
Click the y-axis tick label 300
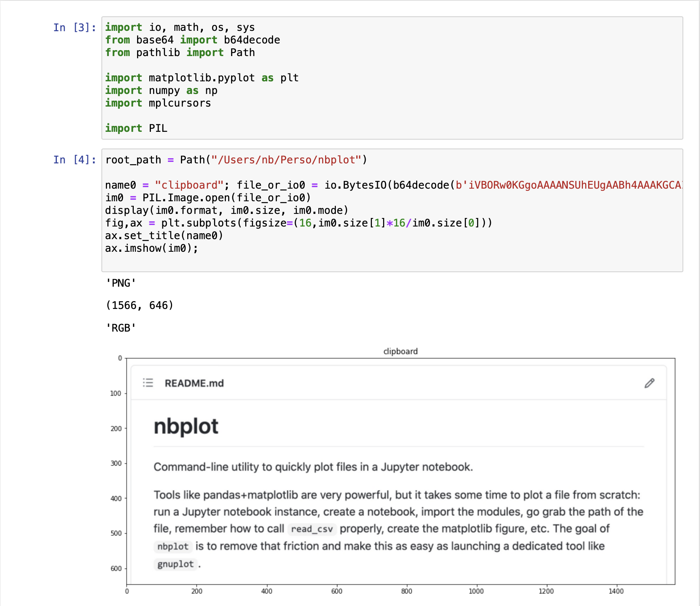[116, 463]
